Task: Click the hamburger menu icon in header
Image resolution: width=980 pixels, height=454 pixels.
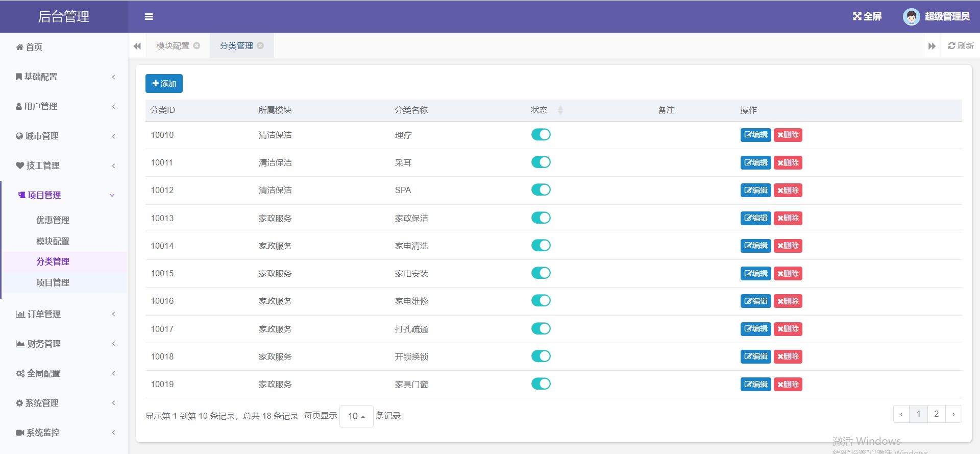Action: tap(149, 17)
